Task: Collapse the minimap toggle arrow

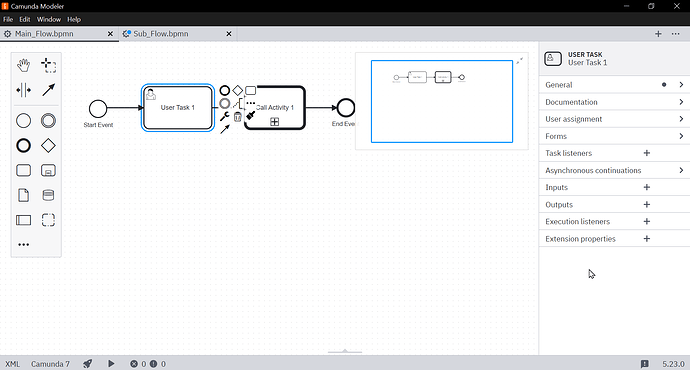Action: tap(520, 61)
